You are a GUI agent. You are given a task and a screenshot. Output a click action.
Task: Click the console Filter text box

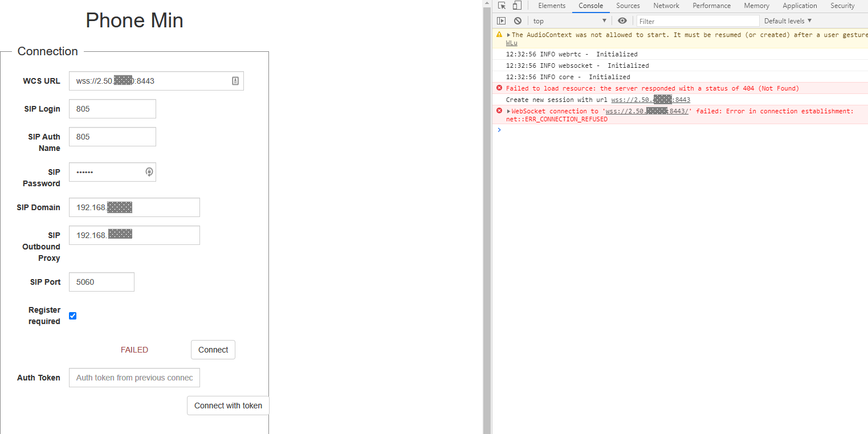(698, 21)
